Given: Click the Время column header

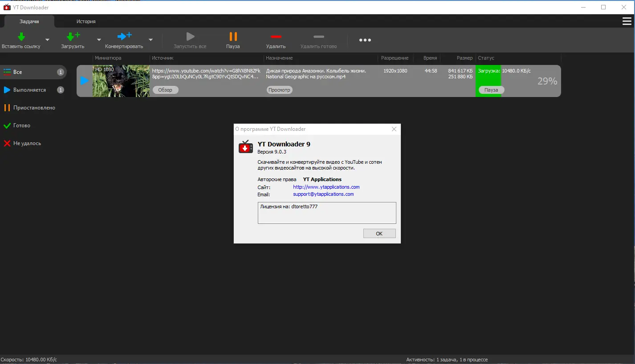Looking at the screenshot, I should [x=430, y=58].
